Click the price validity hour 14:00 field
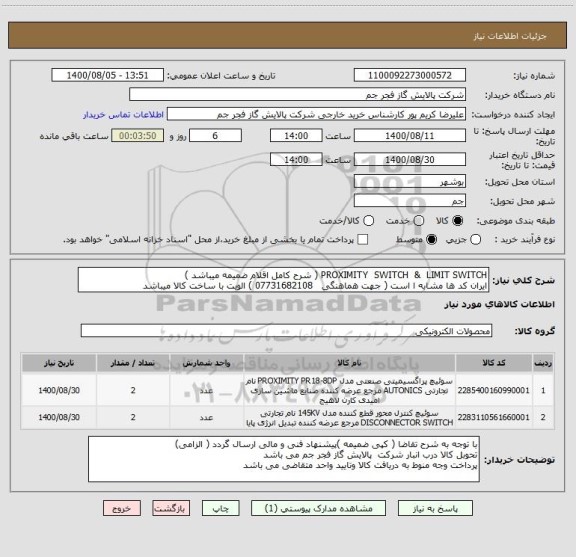 coord(296,160)
